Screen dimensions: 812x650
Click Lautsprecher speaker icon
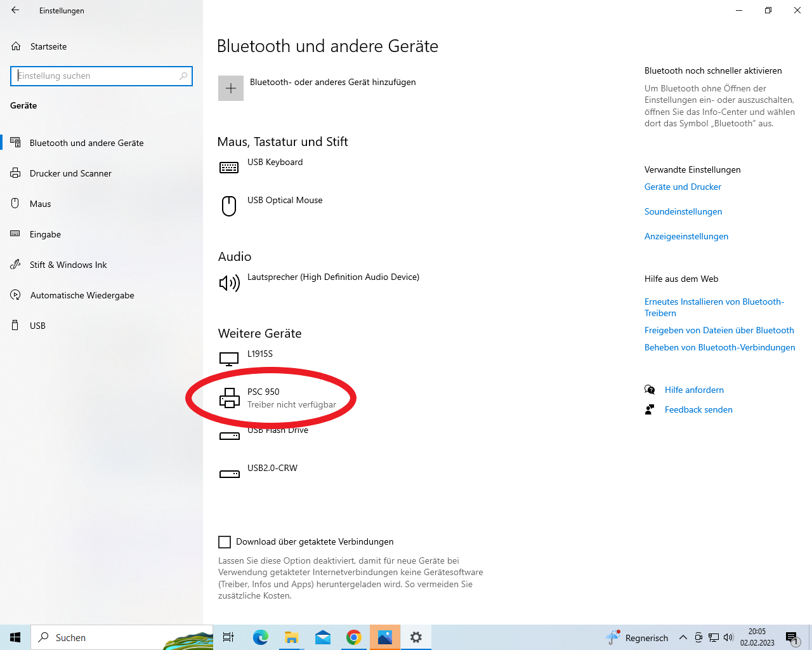(229, 283)
